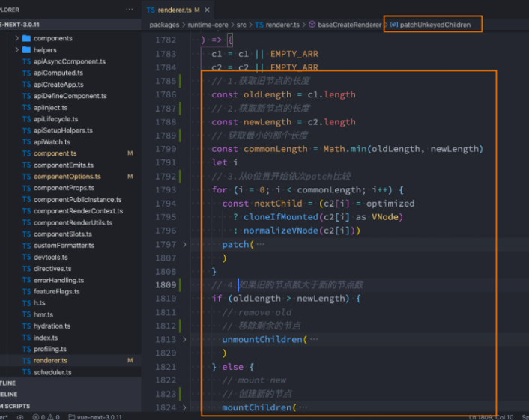529x420 pixels.
Task: Click vue-next-3.0.11 folder in status bar
Action: pyautogui.click(x=95, y=417)
